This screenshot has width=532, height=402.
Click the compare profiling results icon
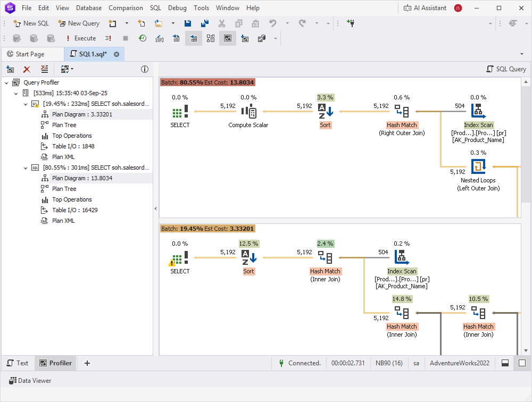(64, 69)
